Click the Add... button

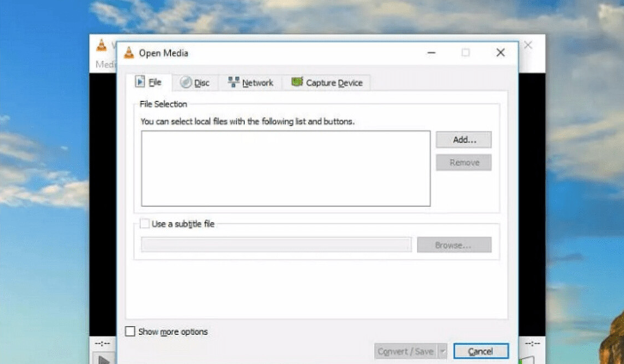(464, 140)
